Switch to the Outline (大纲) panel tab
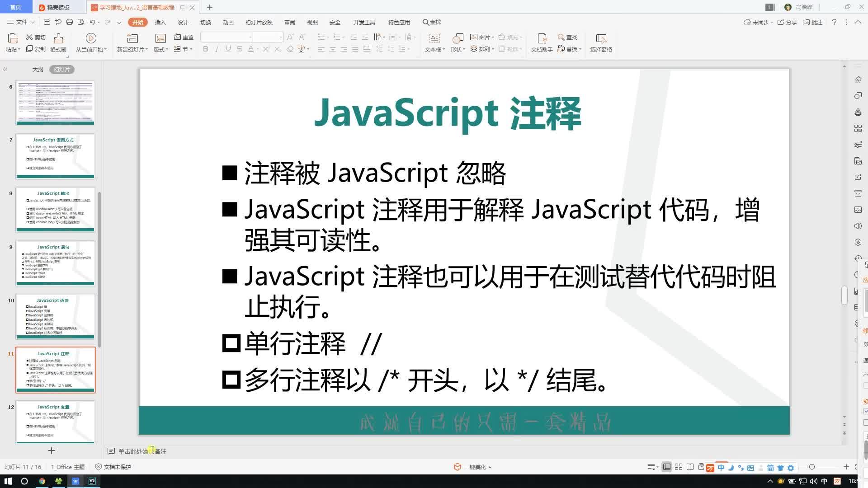This screenshot has width=868, height=488. click(x=38, y=69)
